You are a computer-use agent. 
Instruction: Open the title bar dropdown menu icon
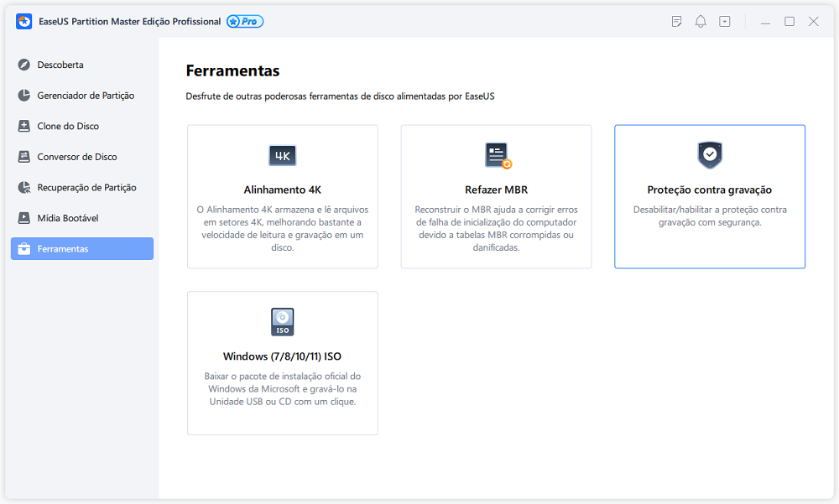pos(725,22)
